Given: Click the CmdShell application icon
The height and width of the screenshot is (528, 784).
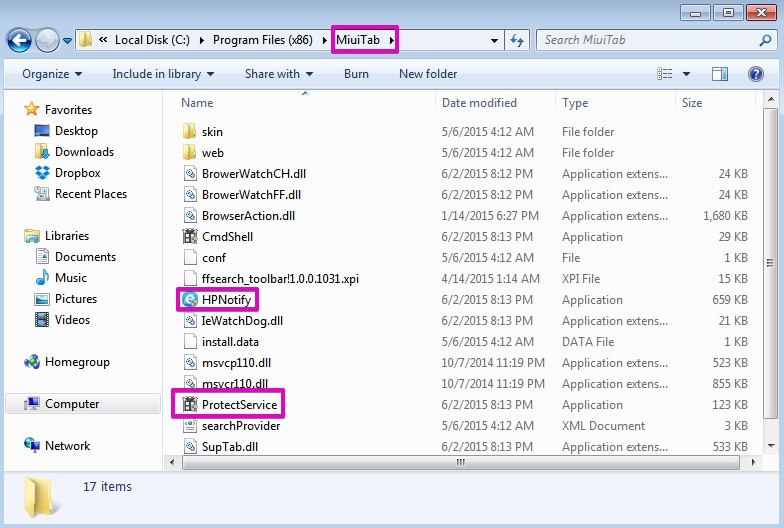Looking at the screenshot, I should [x=190, y=237].
